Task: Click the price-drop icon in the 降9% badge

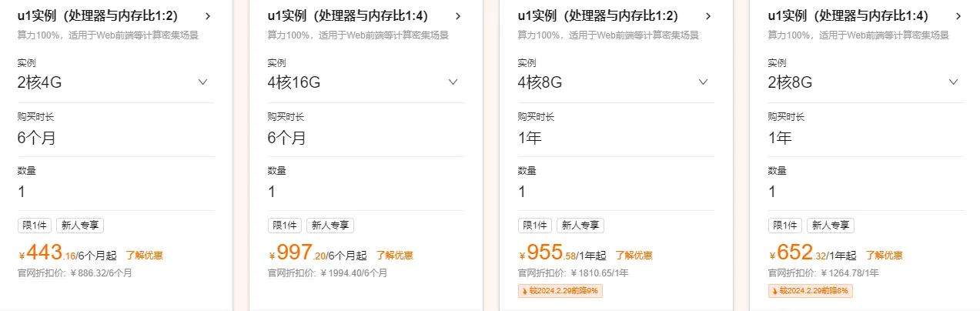Action: pyautogui.click(x=525, y=291)
